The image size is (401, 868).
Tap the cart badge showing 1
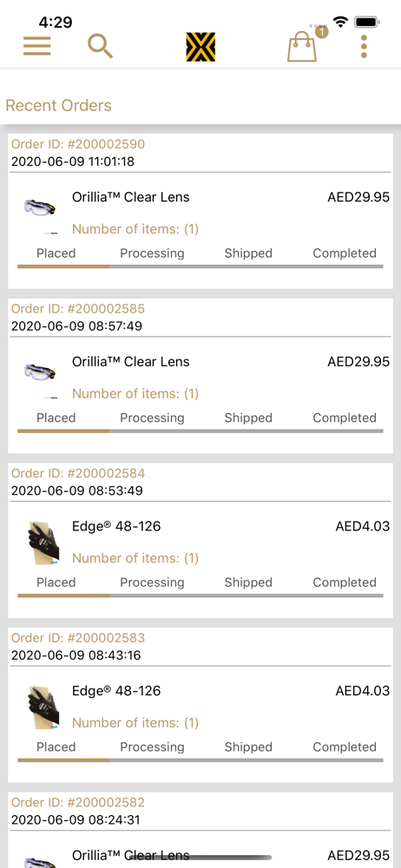[x=322, y=32]
